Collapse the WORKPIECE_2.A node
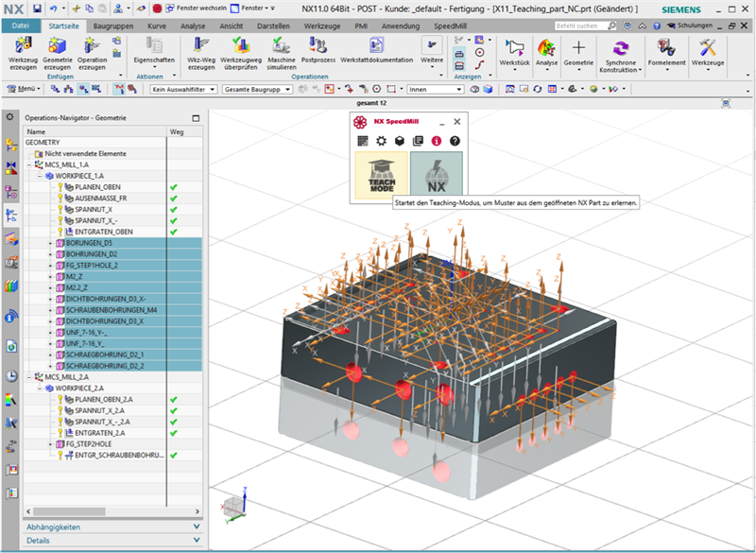 [40, 388]
